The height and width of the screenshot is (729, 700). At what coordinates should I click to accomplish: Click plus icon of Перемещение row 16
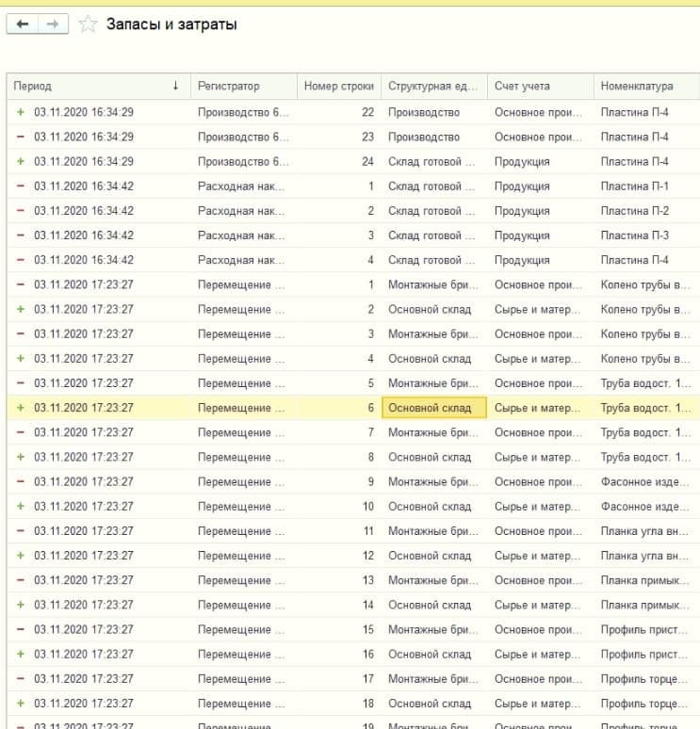[x=21, y=655]
